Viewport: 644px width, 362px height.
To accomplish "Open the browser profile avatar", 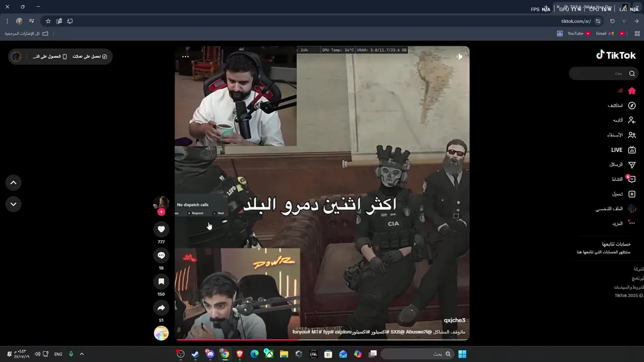I will [x=19, y=21].
